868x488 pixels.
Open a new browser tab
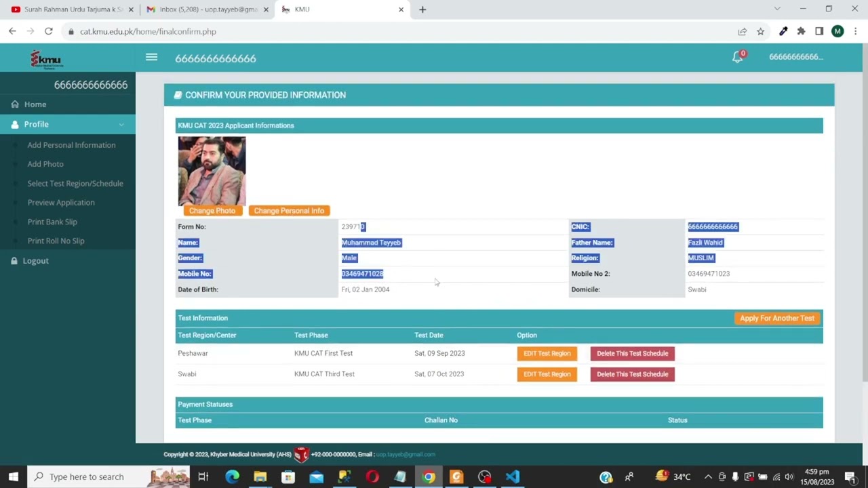pos(422,9)
